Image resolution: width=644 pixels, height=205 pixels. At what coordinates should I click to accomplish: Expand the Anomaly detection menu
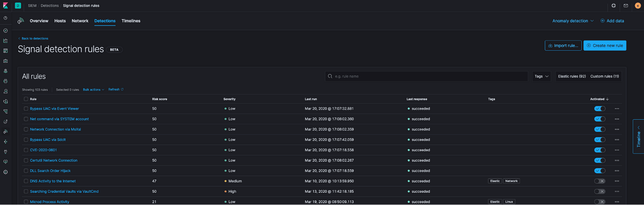coord(572,21)
